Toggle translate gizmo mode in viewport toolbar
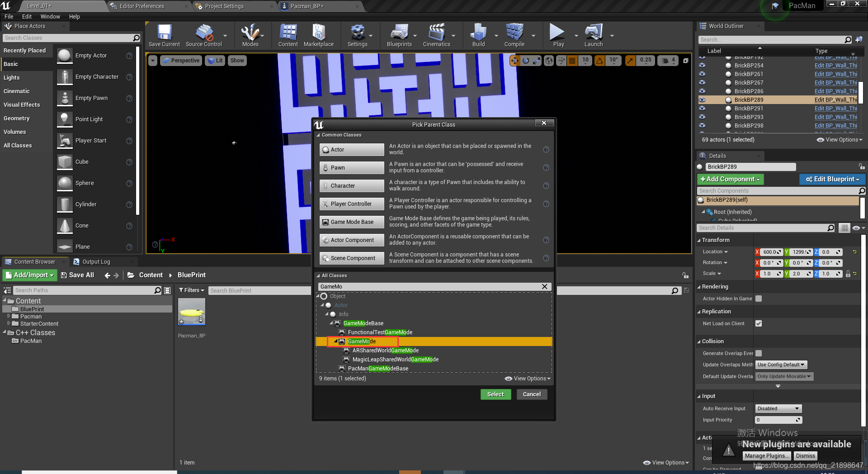This screenshot has height=474, width=868. [515, 61]
